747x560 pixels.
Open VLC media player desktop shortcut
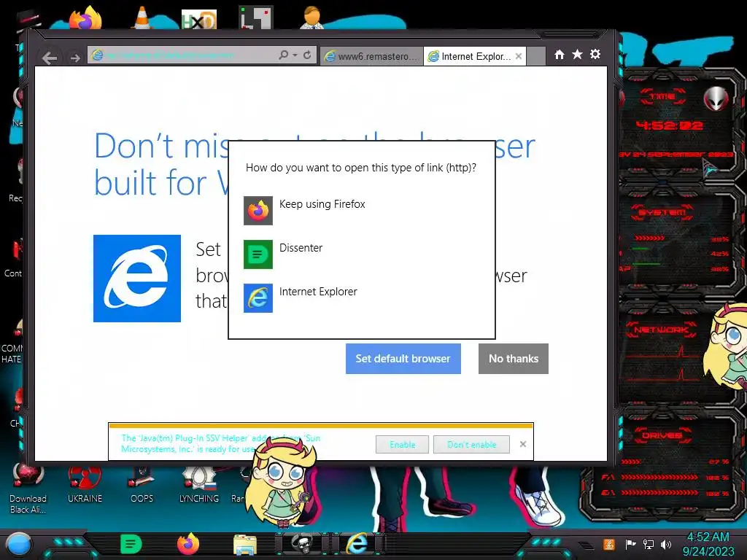(142, 18)
